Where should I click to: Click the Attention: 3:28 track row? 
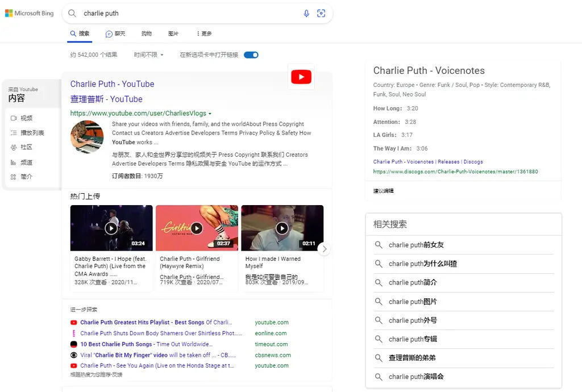point(394,122)
